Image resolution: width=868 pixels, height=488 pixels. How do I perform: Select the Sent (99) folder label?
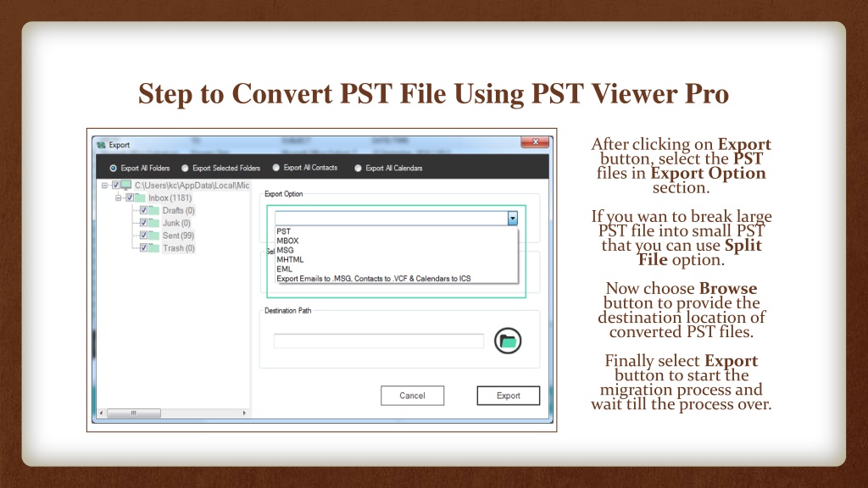178,236
